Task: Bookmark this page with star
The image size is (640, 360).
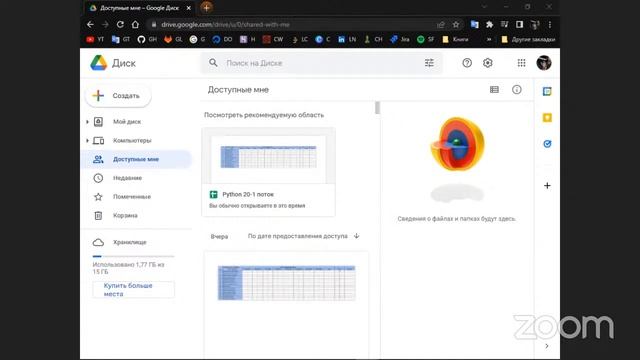Action: [x=456, y=24]
